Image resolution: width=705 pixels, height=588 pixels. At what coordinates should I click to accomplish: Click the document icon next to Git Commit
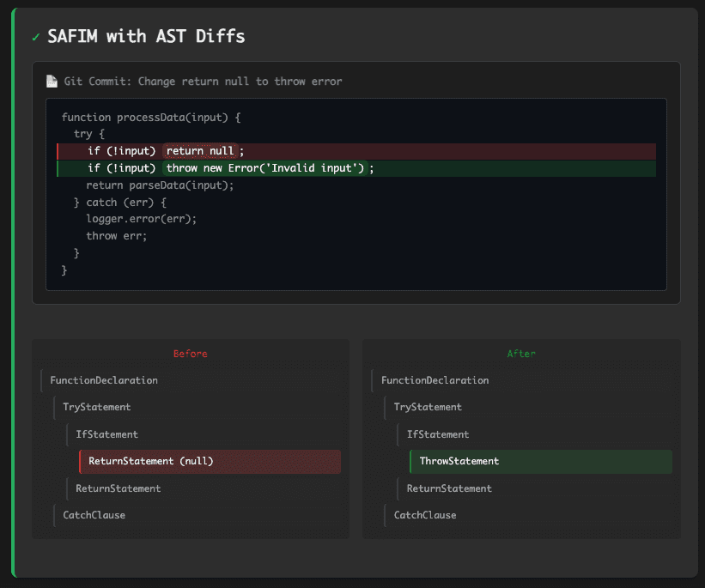(52, 82)
